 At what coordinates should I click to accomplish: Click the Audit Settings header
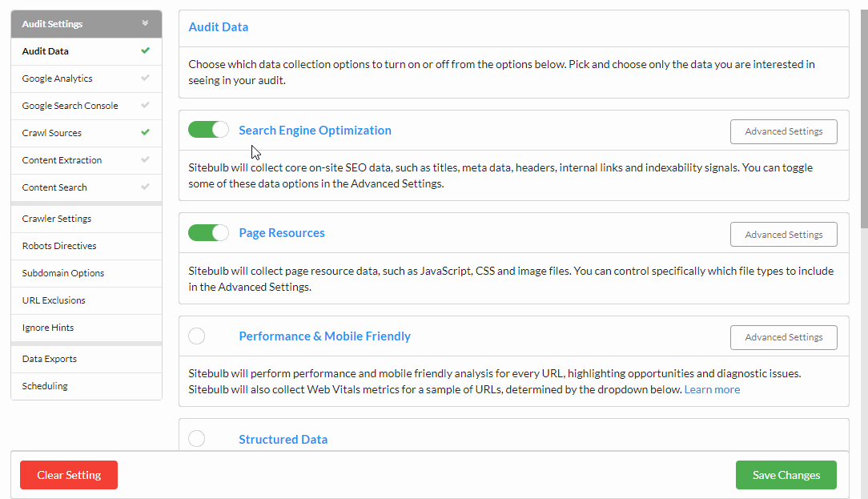[x=86, y=24]
